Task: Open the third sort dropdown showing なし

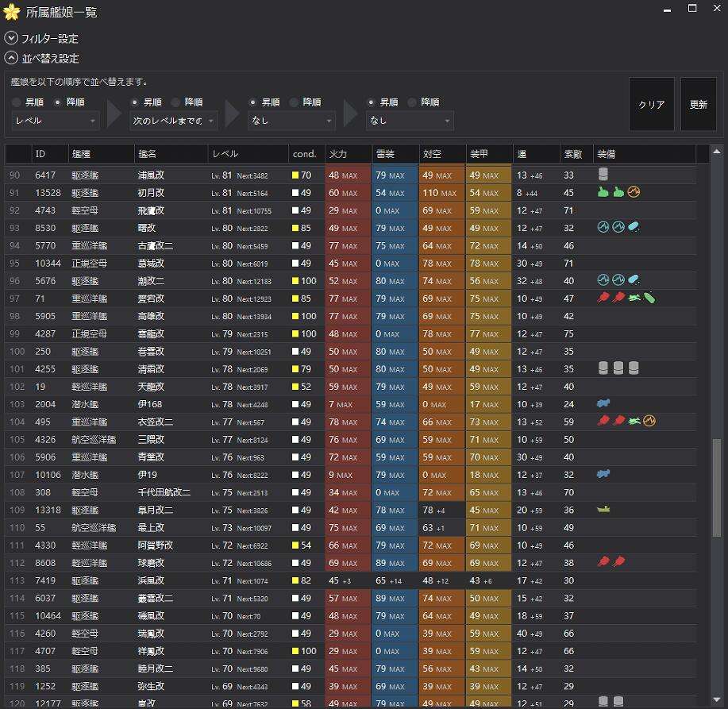Action: (x=291, y=121)
